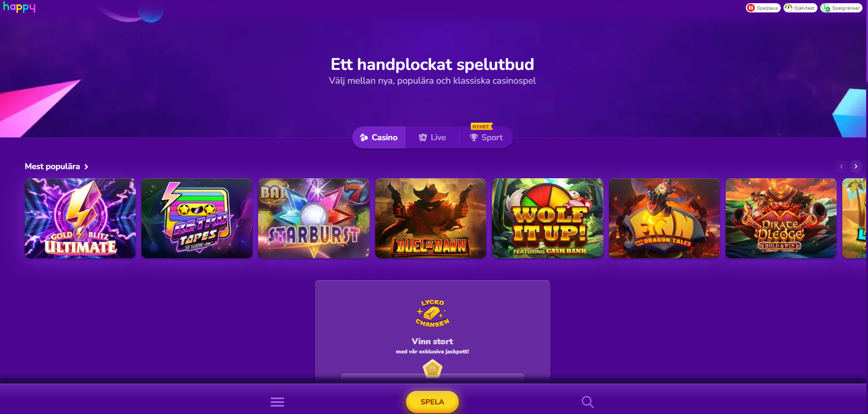Open Pirate Pledge Hold & Win tile

(781, 218)
